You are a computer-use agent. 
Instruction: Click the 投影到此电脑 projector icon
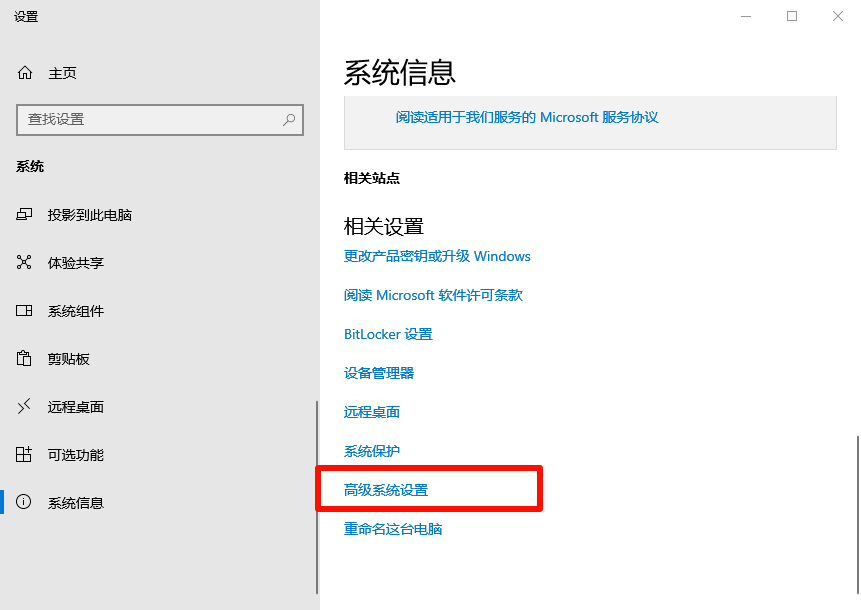point(24,214)
